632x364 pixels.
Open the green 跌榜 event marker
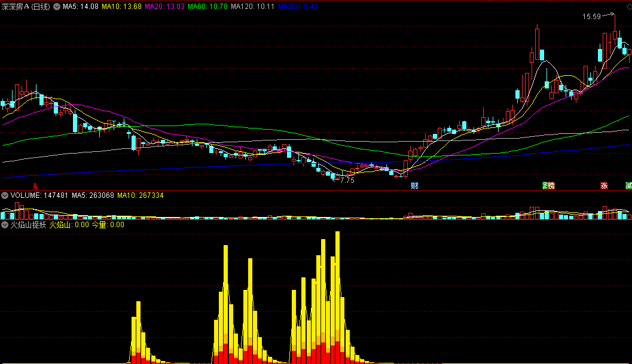coord(548,186)
